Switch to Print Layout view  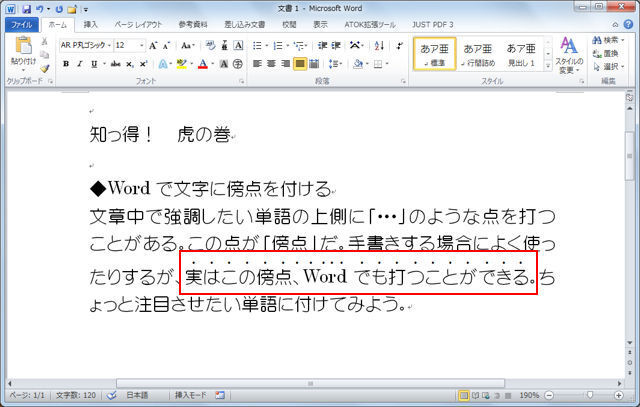tap(464, 395)
